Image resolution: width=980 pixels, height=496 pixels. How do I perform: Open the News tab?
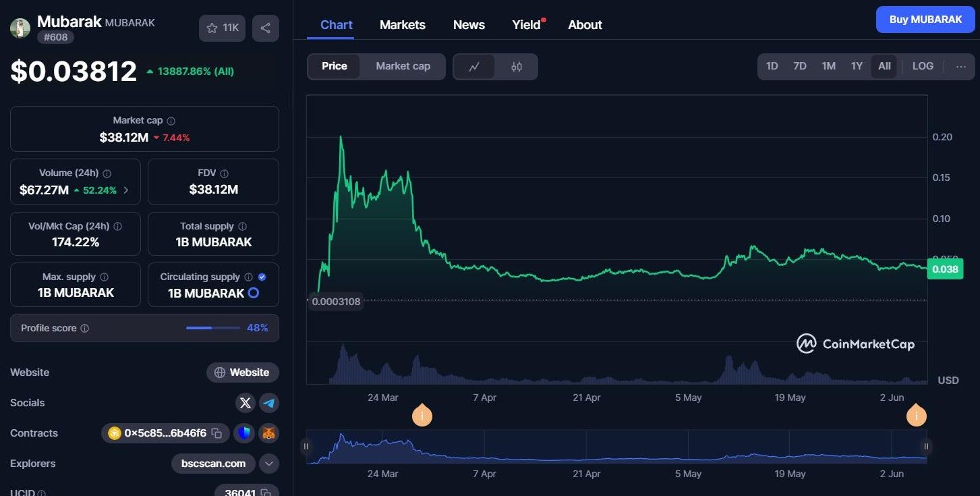tap(469, 25)
